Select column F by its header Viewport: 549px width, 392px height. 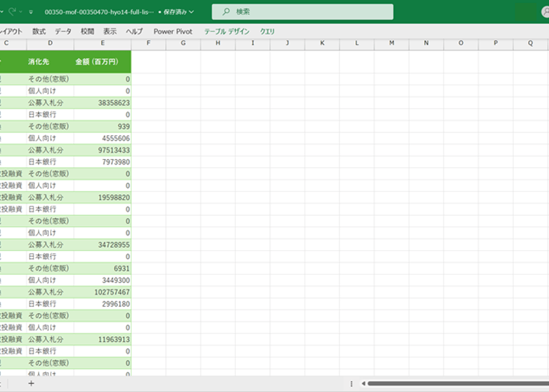tap(149, 43)
